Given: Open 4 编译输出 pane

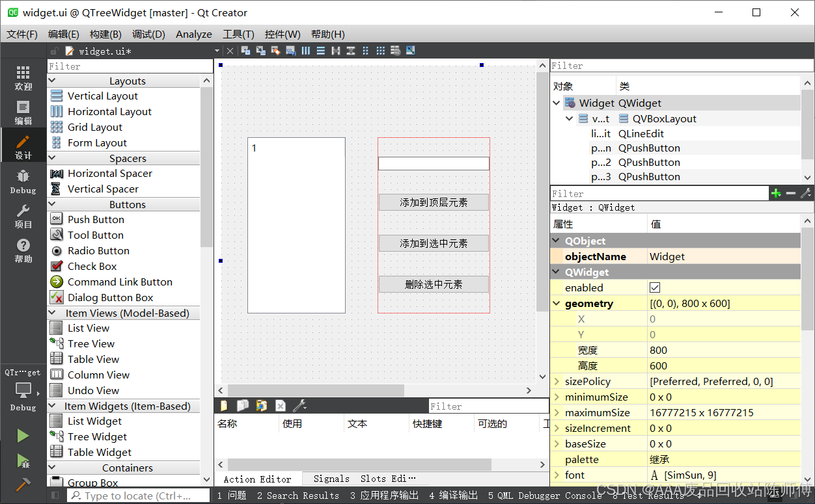Looking at the screenshot, I should pos(453,496).
